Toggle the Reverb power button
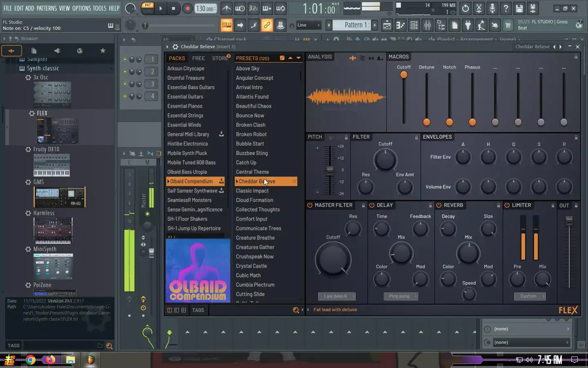 coord(439,205)
